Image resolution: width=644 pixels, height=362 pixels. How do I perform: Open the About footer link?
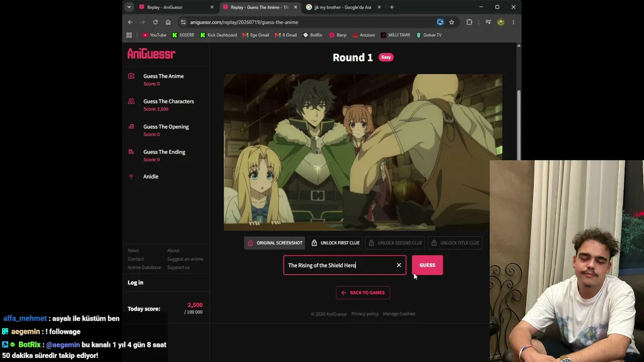(x=173, y=250)
